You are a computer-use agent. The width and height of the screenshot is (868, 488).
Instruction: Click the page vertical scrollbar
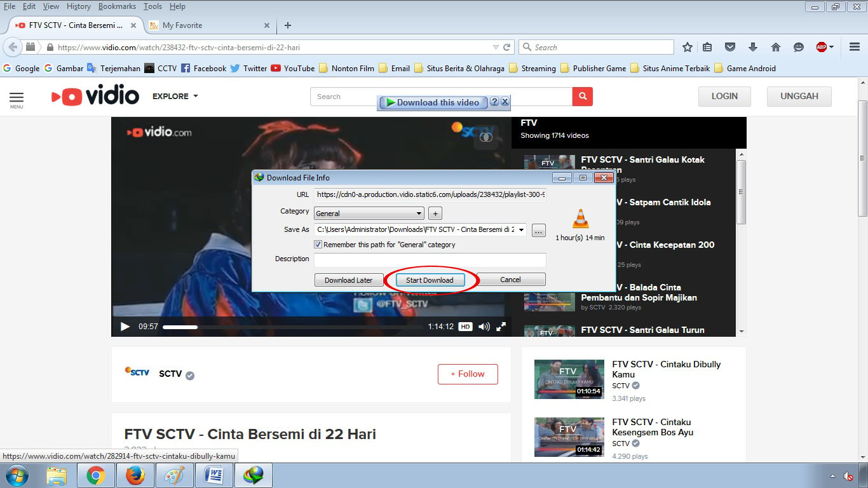tap(862, 159)
